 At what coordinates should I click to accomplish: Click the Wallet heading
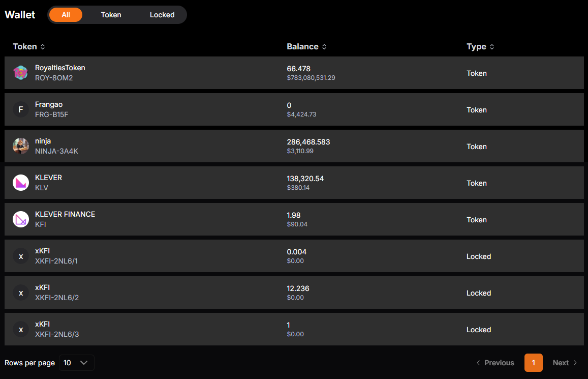click(x=20, y=15)
